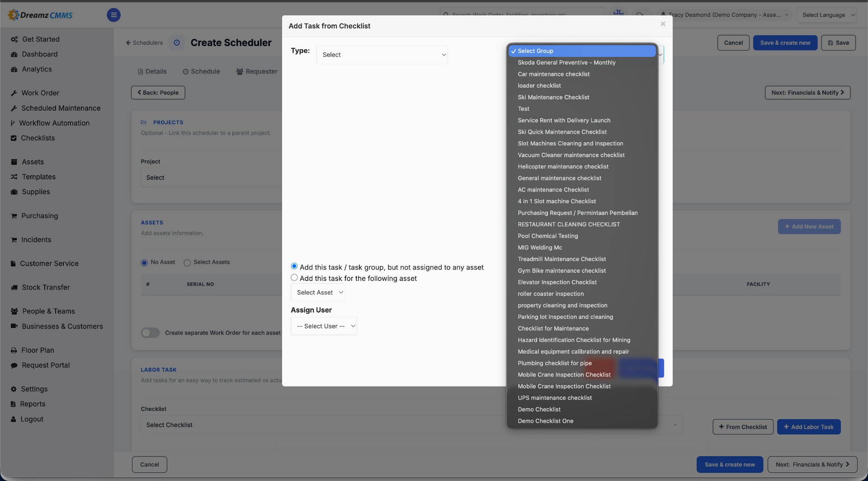Image resolution: width=868 pixels, height=481 pixels.
Task: Click the hamburger menu toggle icon
Action: tap(113, 15)
